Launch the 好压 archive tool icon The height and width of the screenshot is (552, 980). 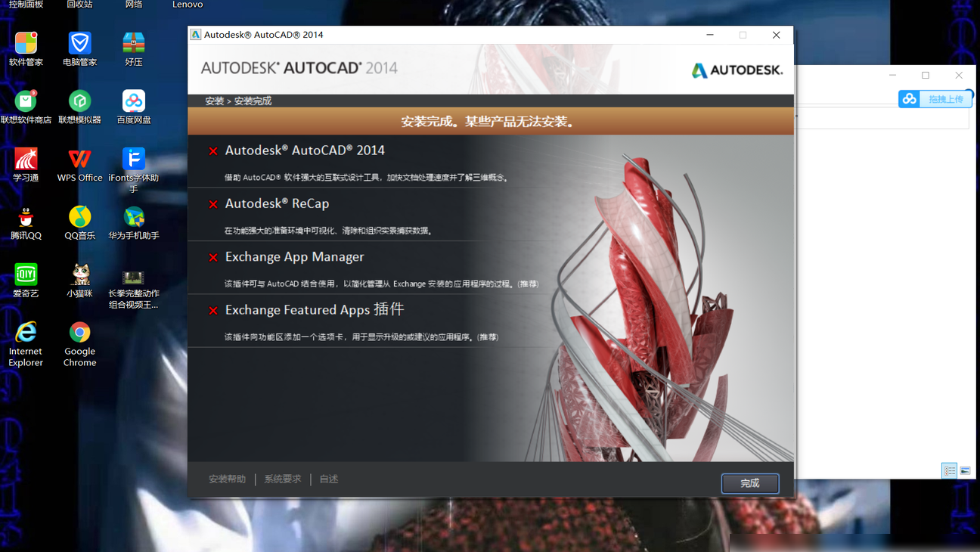pyautogui.click(x=134, y=43)
